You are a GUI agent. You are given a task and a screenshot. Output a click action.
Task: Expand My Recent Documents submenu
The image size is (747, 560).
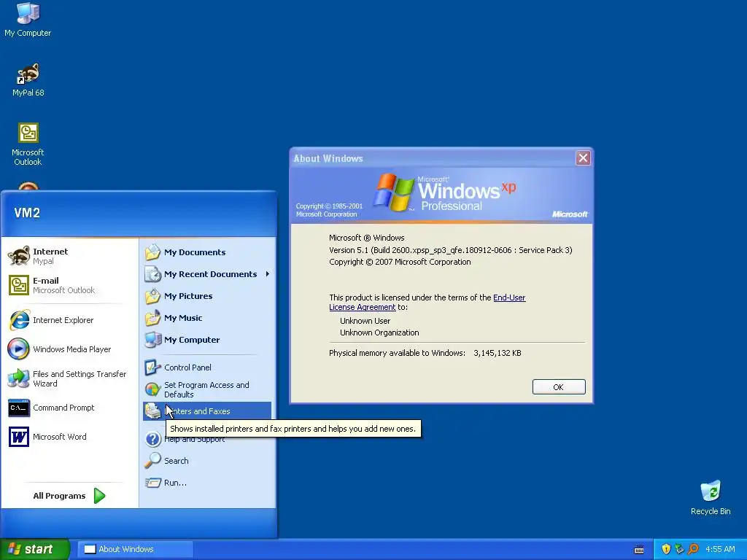(207, 274)
